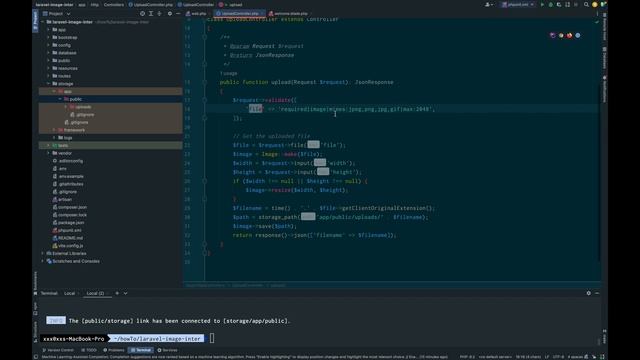Click the Terminal tool window button
The image size is (640, 360).
pyautogui.click(x=141, y=350)
